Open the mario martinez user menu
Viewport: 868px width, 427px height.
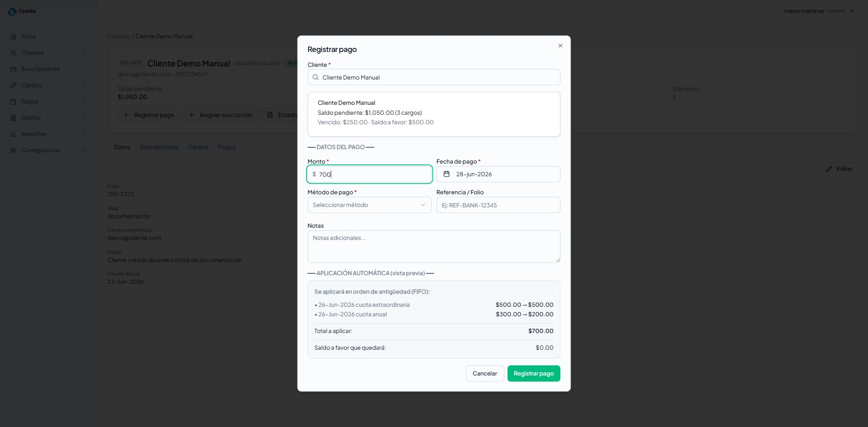pyautogui.click(x=819, y=11)
